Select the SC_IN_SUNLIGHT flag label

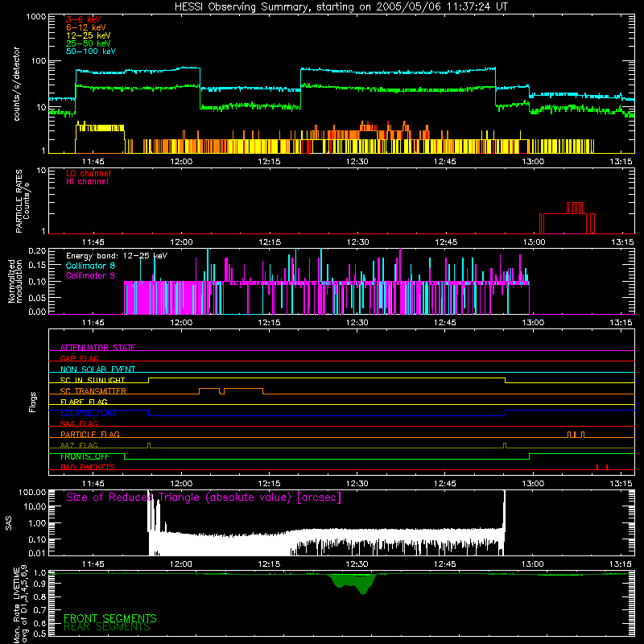93,380
